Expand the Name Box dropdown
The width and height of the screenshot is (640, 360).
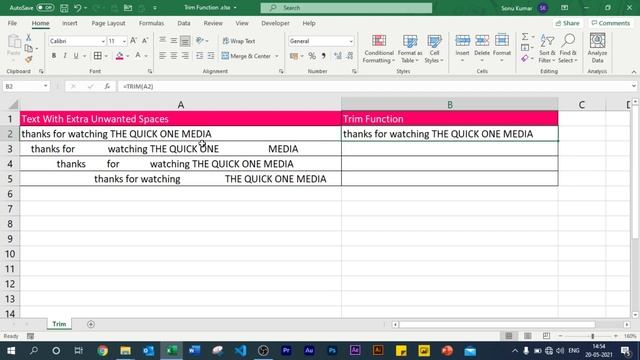coord(45,86)
